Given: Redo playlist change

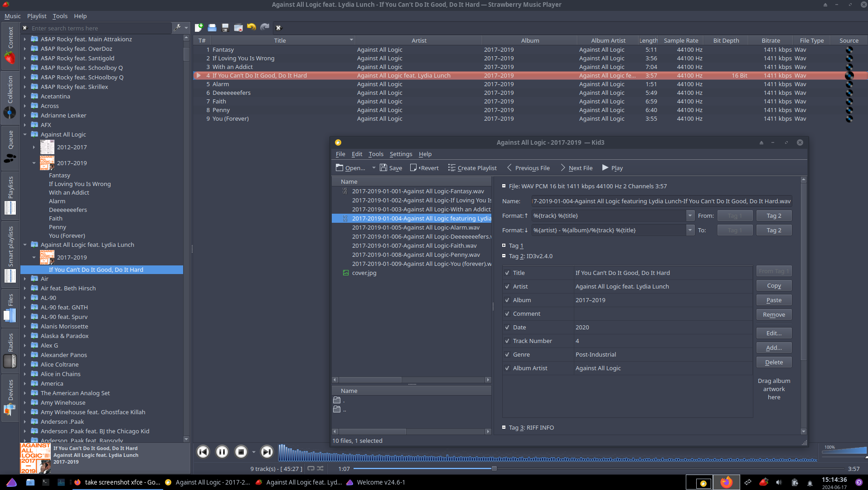Looking at the screenshot, I should (x=265, y=28).
